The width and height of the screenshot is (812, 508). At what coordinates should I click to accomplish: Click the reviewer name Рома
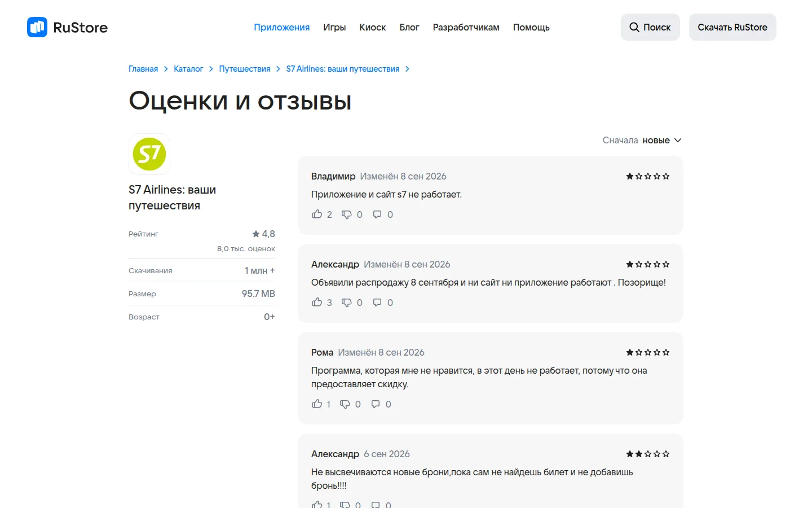(322, 352)
